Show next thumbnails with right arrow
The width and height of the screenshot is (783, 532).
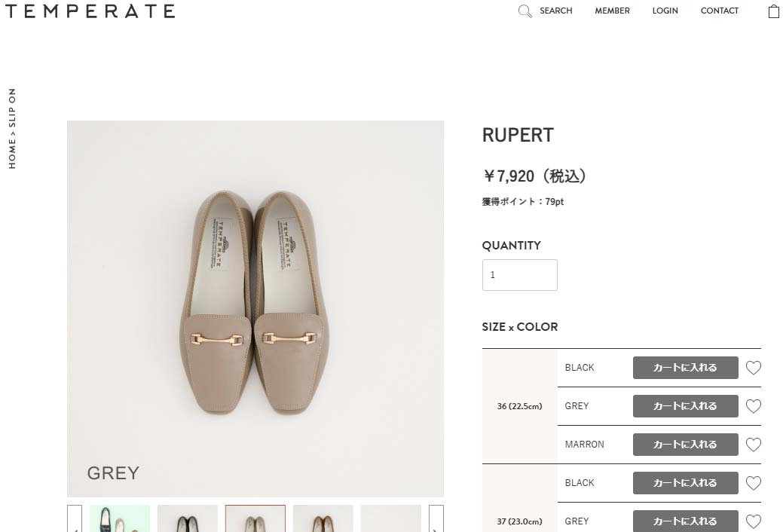(436, 520)
